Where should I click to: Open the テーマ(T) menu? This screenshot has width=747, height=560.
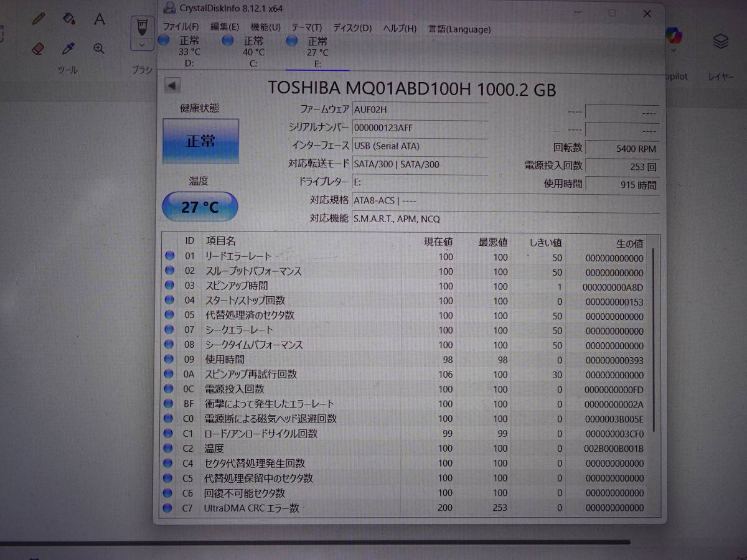[306, 28]
